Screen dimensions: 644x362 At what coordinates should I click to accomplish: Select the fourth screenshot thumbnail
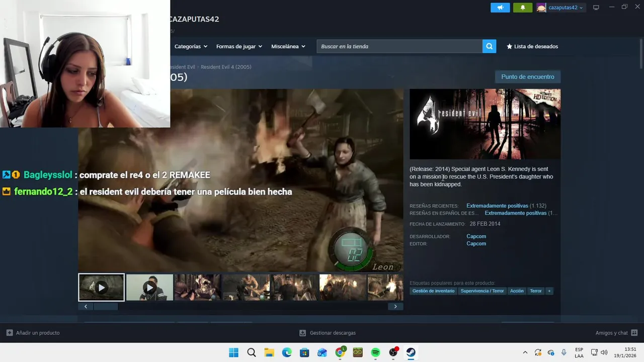click(246, 288)
